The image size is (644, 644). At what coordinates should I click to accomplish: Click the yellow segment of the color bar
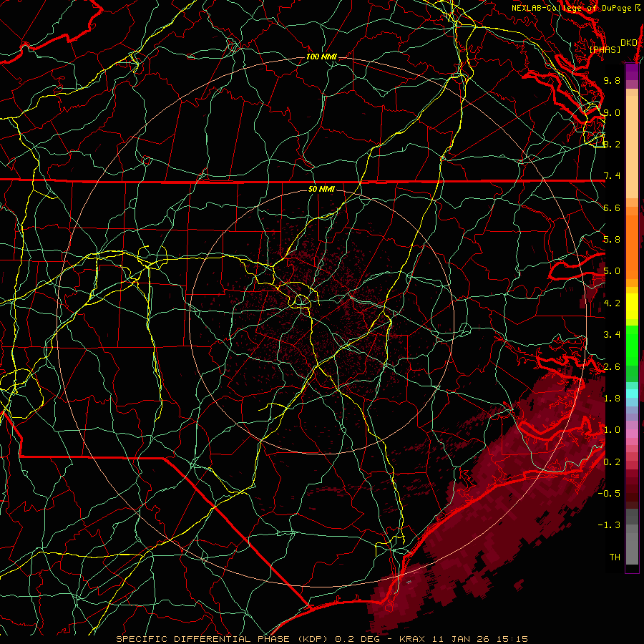(x=632, y=306)
